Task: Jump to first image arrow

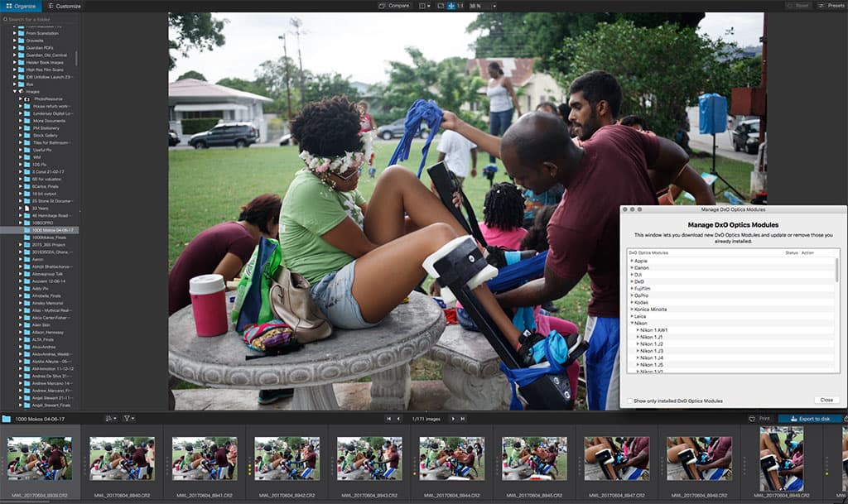Action: coord(389,419)
